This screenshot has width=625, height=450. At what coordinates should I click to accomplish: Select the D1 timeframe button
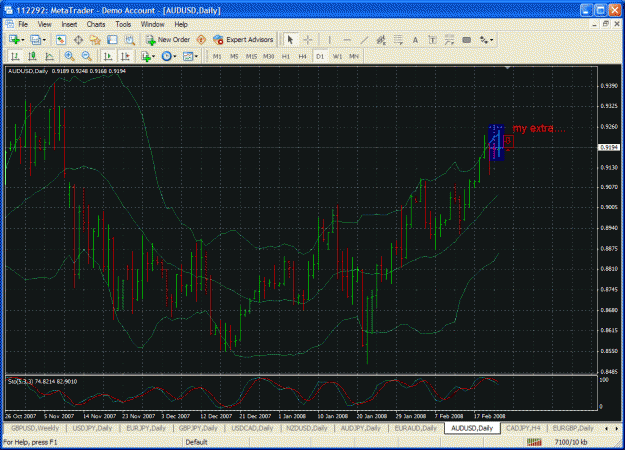(x=320, y=56)
